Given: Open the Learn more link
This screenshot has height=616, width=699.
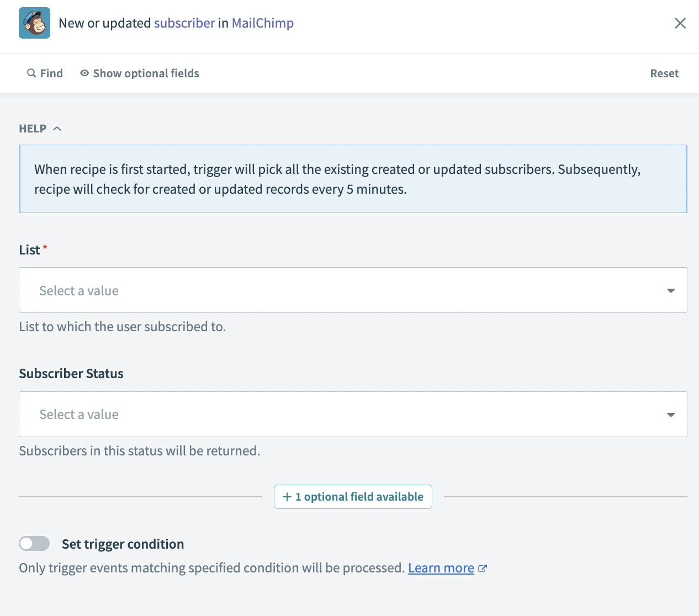Looking at the screenshot, I should pos(441,568).
